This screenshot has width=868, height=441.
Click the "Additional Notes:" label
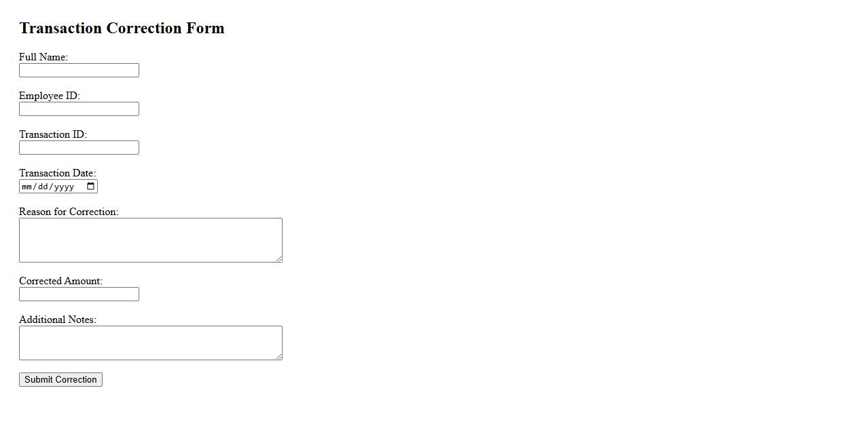[x=58, y=320]
